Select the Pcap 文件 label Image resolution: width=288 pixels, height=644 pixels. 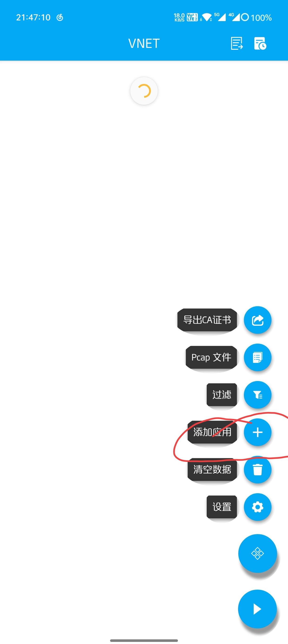[x=211, y=357]
